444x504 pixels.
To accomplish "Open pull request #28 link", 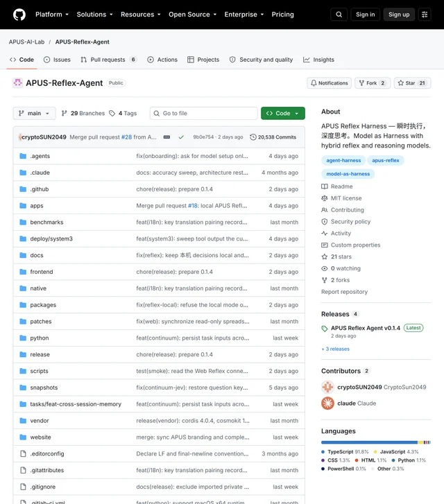I will coord(126,137).
